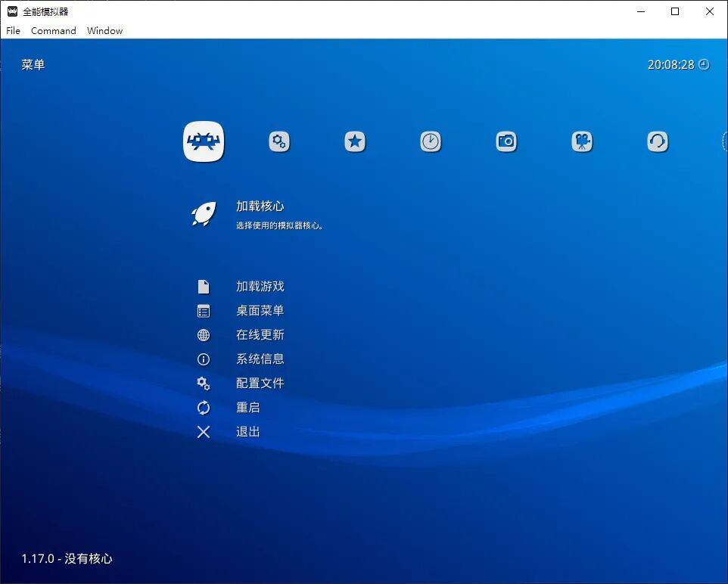The width and height of the screenshot is (728, 584).
Task: Click the info icon beside 系统信息
Action: (203, 359)
